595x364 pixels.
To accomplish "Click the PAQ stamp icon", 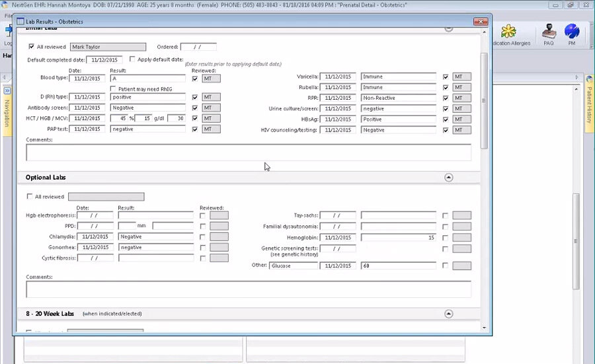I will coord(548,34).
